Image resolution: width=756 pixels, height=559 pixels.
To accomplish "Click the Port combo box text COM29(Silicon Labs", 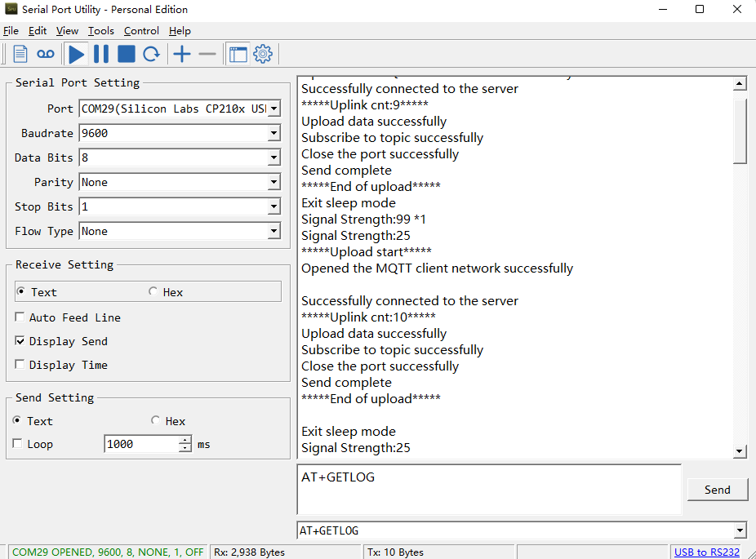I will click(174, 109).
